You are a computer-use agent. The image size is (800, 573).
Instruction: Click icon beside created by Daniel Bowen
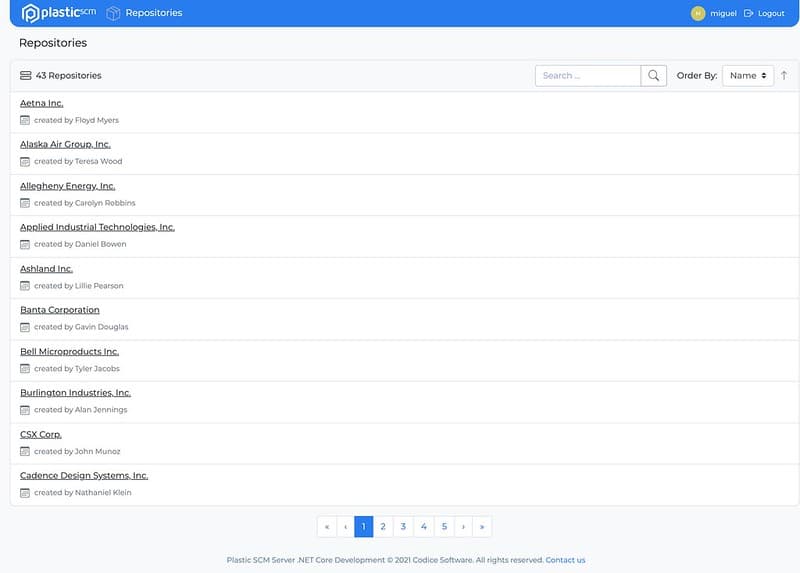click(25, 244)
